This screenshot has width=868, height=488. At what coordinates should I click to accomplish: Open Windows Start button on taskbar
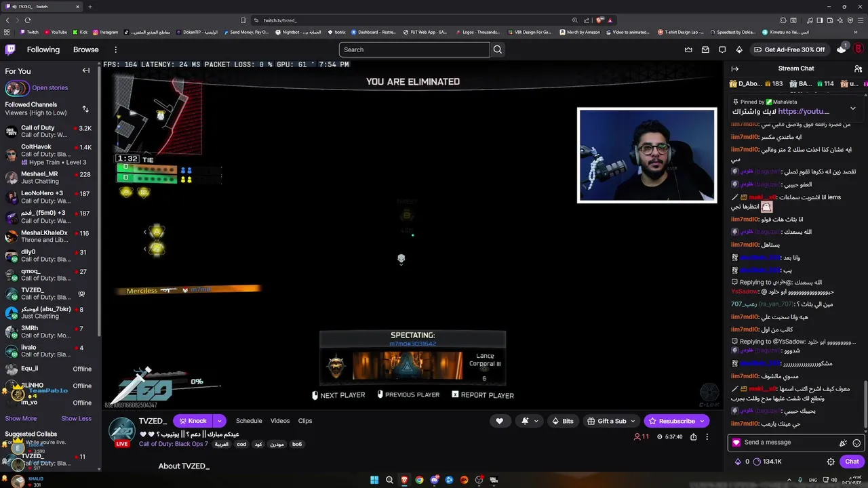(x=374, y=480)
